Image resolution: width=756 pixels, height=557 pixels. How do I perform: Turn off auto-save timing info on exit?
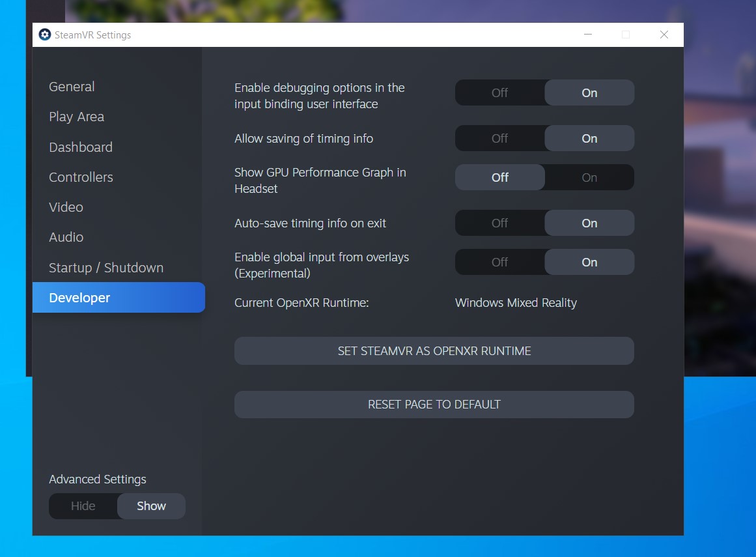click(499, 223)
